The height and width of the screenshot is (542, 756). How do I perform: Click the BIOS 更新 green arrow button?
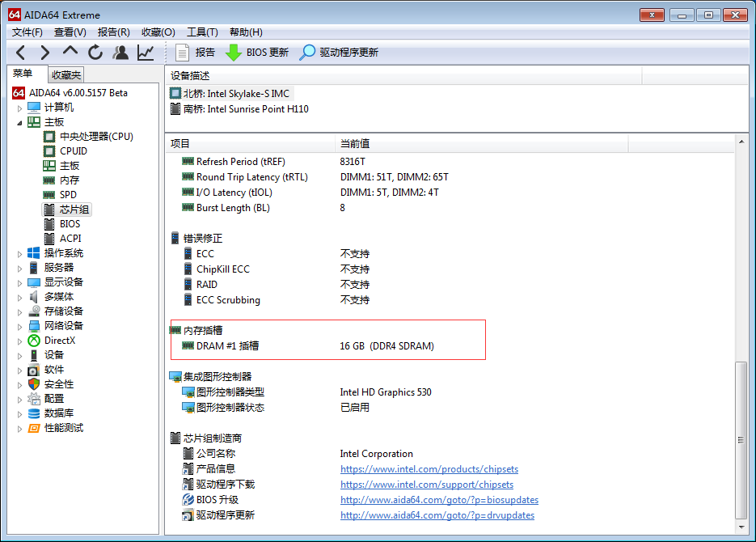tap(257, 53)
